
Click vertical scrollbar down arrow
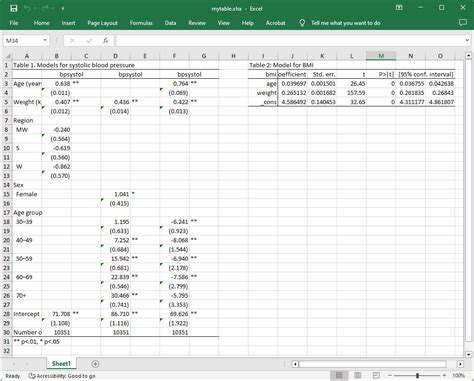468,355
